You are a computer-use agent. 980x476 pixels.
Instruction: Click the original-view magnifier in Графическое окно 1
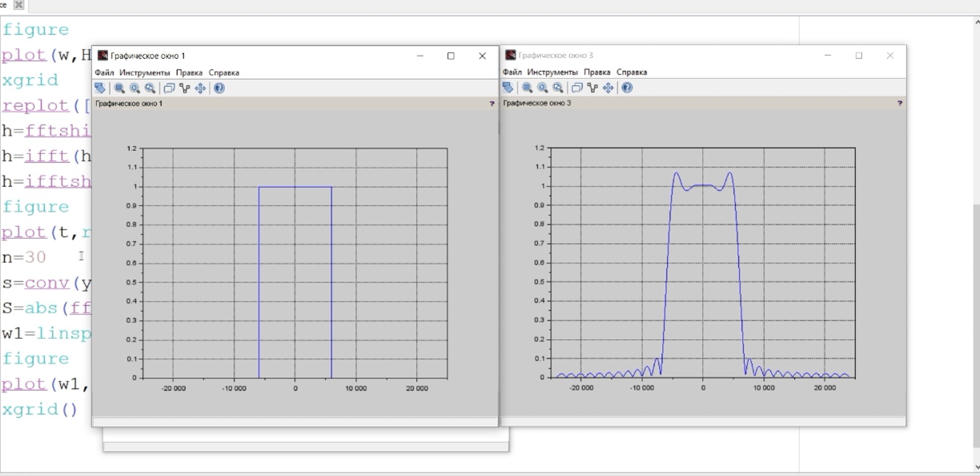click(135, 88)
